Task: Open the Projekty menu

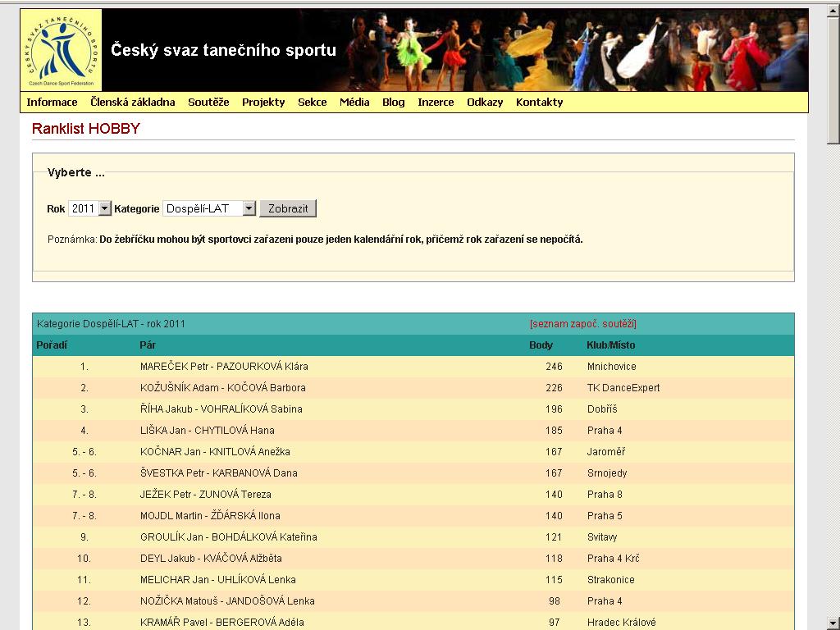Action: [x=263, y=103]
